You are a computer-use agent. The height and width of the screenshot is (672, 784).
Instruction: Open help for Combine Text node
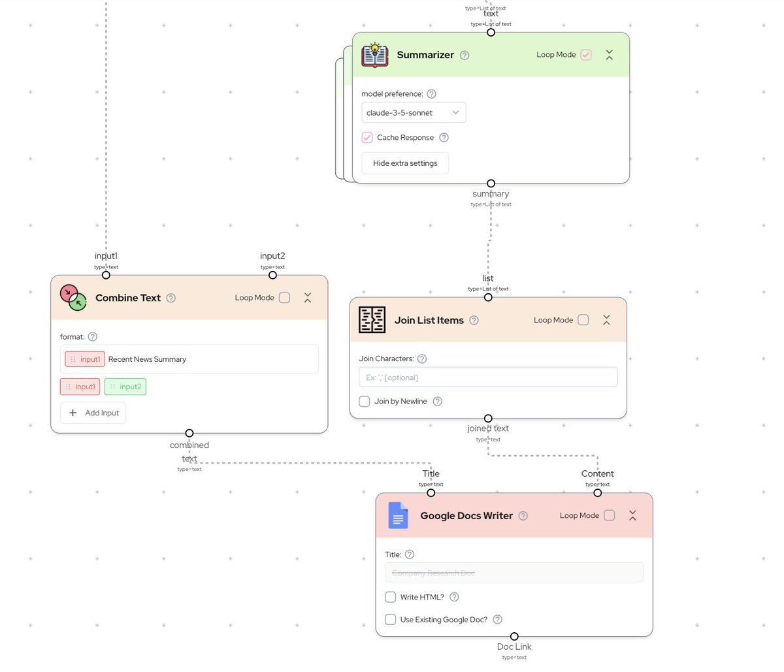coord(171,298)
